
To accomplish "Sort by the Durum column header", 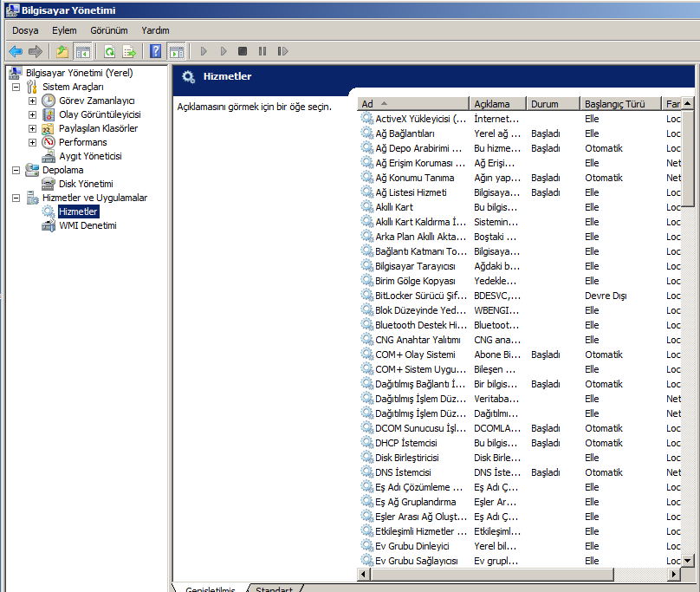I will 553,104.
